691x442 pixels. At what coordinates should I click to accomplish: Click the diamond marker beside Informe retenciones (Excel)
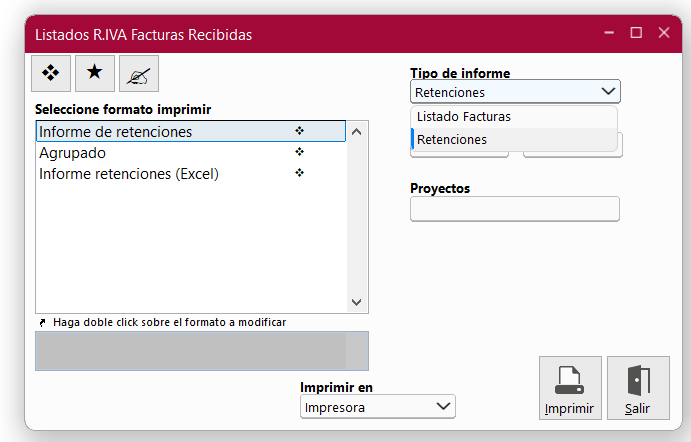point(299,173)
